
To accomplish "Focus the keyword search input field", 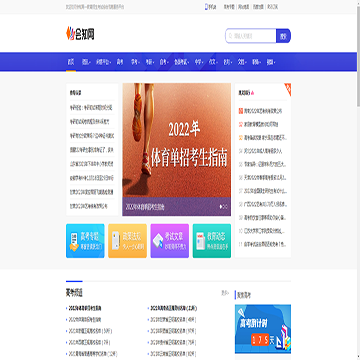I will click(x=251, y=36).
